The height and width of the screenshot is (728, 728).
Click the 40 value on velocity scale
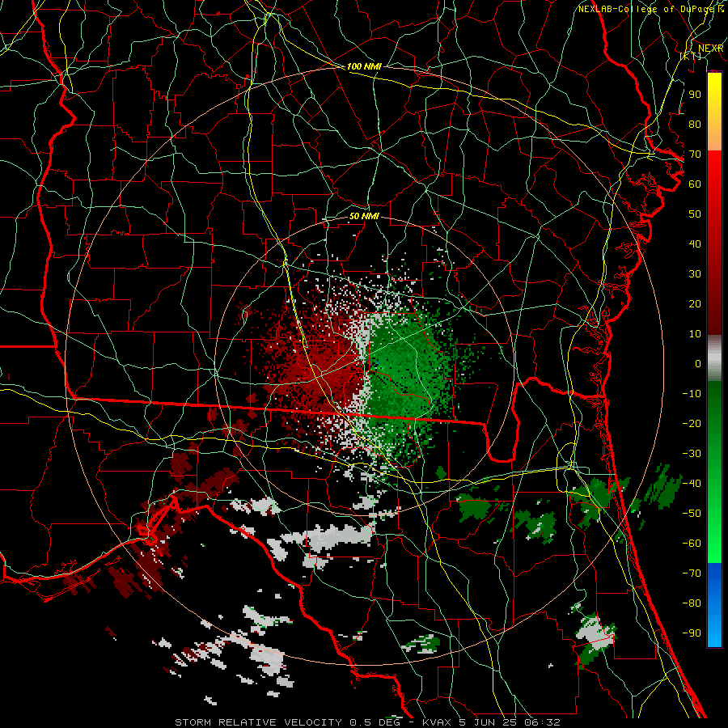click(x=695, y=244)
